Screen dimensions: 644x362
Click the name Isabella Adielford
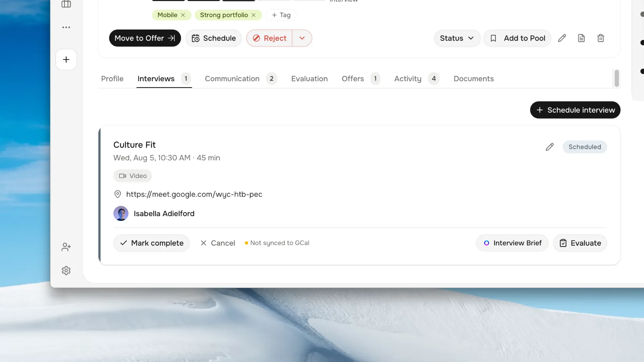pyautogui.click(x=164, y=214)
